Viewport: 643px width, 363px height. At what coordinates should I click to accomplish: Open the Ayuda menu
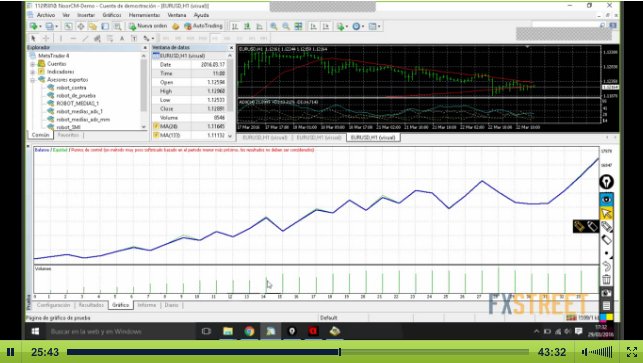201,15
